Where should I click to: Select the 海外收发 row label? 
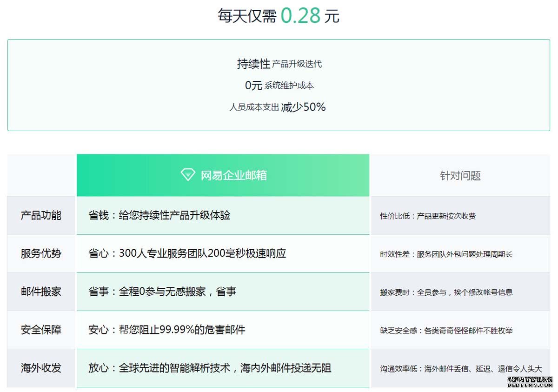(41, 368)
